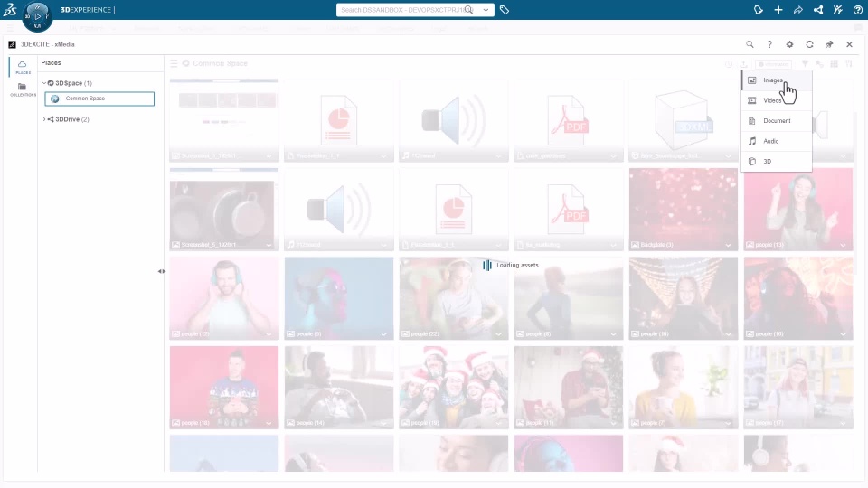Viewport: 868px width, 488px height.
Task: Open the social network icon in top bar
Action: [818, 10]
